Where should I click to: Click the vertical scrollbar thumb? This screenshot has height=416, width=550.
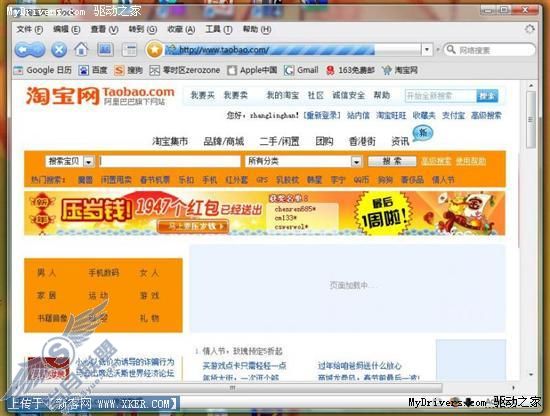pyautogui.click(x=531, y=119)
